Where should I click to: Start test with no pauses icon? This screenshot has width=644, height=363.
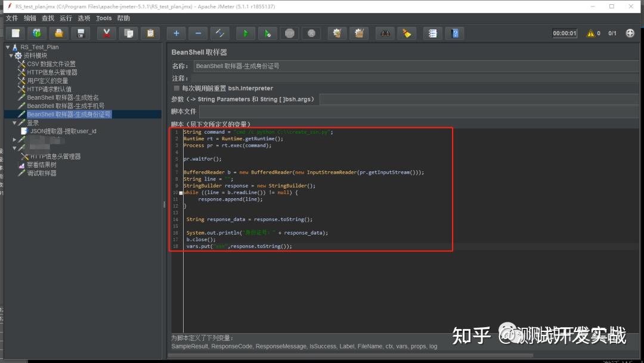click(267, 33)
